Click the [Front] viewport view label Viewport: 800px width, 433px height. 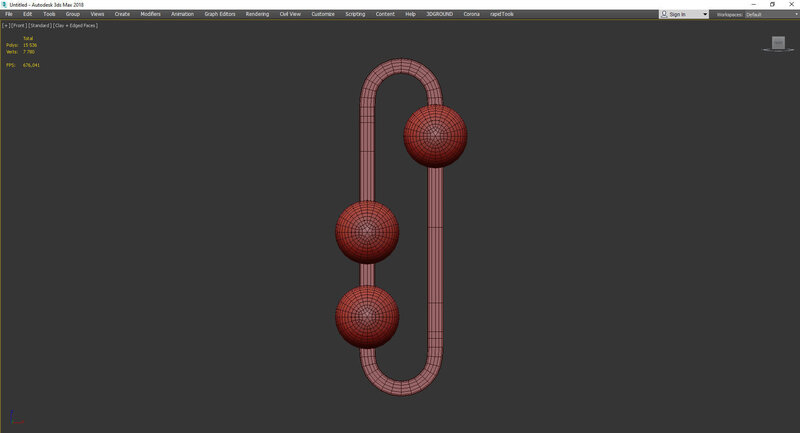[17, 25]
